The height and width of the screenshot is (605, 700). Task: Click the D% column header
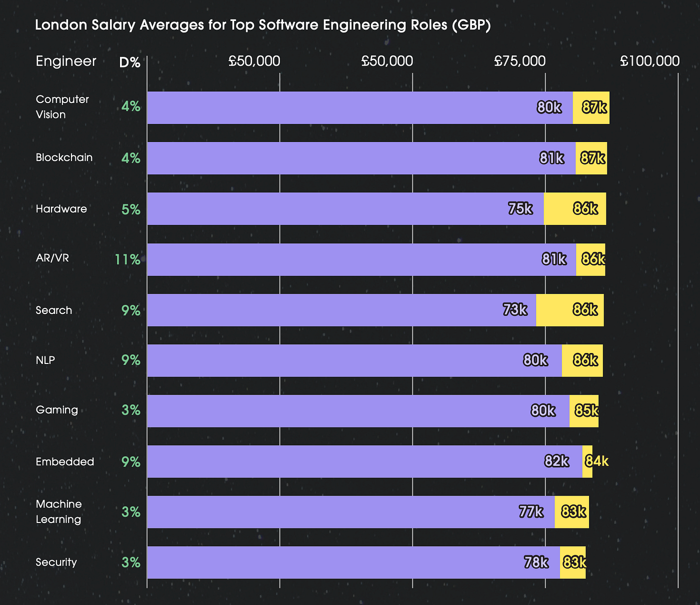129,62
